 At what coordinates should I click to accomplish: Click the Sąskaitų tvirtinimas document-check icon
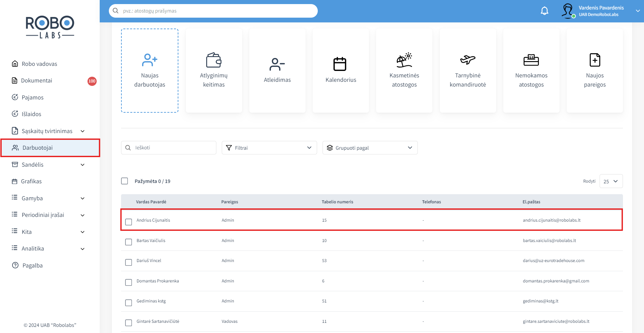15,131
